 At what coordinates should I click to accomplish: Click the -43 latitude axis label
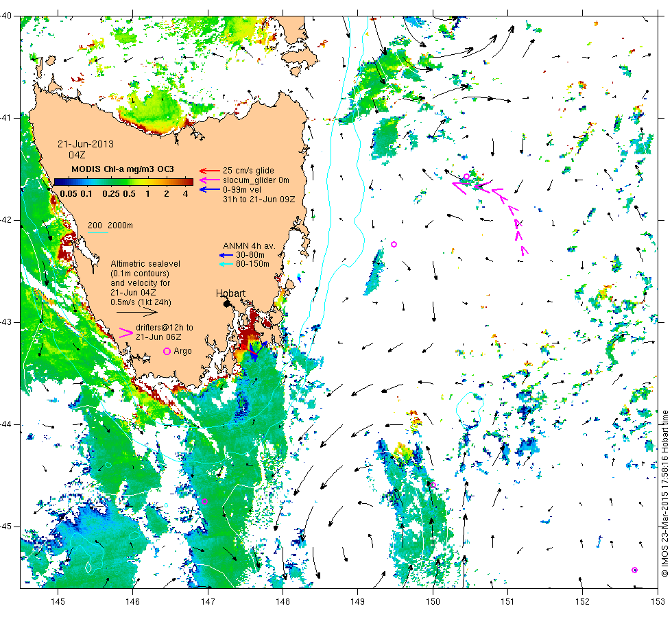point(6,322)
